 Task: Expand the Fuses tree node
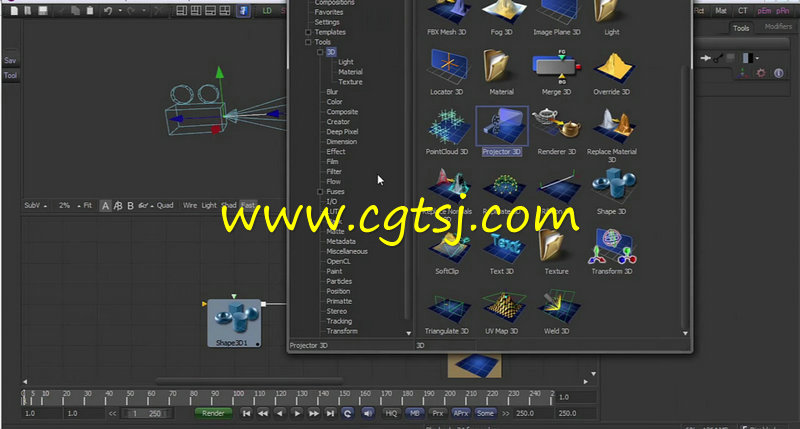pos(320,192)
